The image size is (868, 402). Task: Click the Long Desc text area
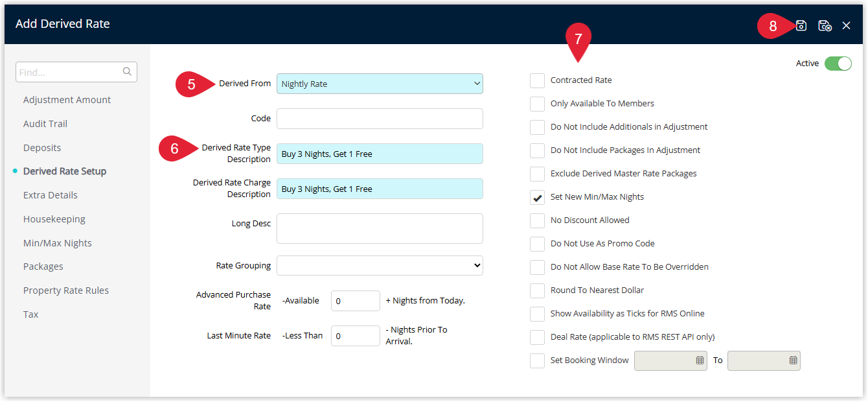[380, 228]
